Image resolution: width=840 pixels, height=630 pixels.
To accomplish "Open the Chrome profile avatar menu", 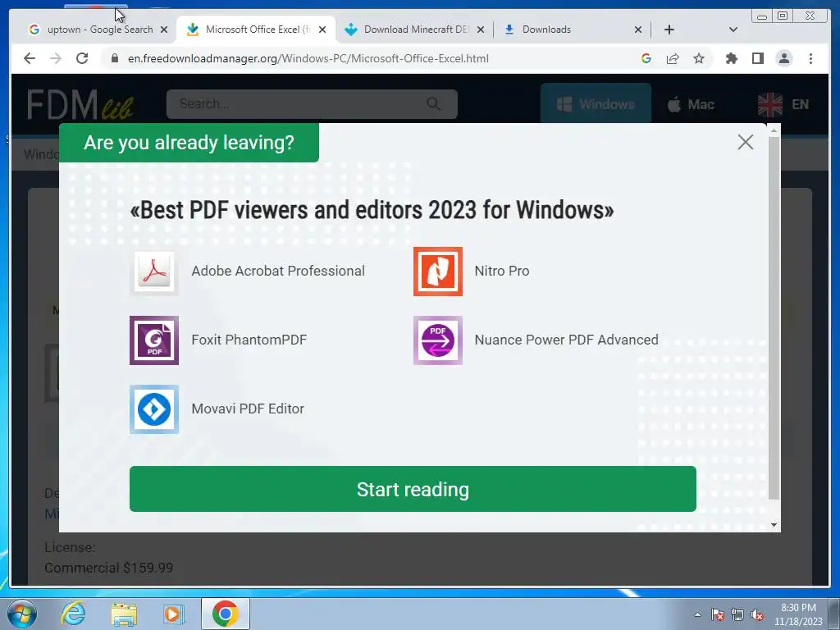I will click(783, 58).
